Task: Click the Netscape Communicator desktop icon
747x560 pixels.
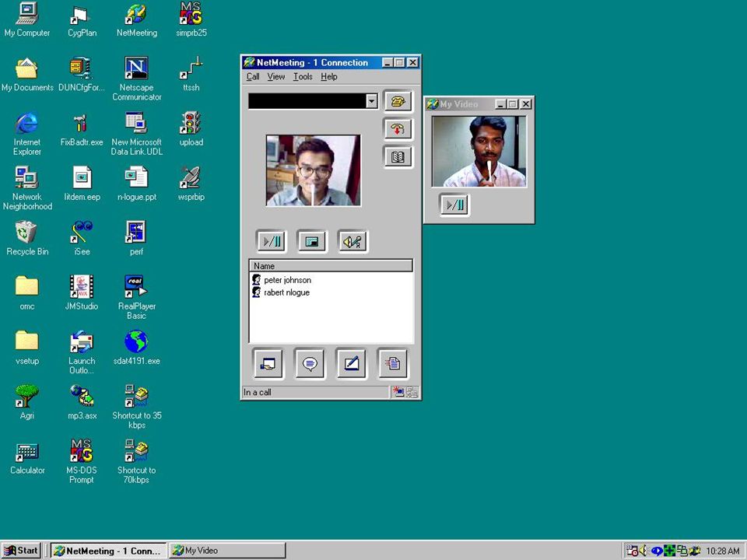Action: click(x=137, y=79)
